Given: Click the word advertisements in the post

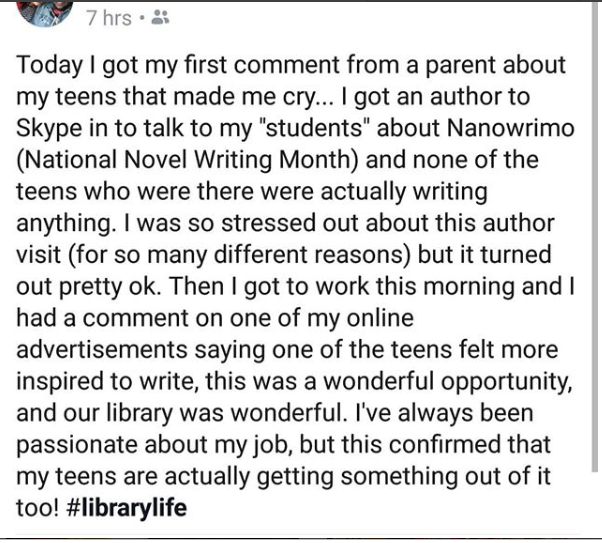Looking at the screenshot, I should pyautogui.click(x=102, y=349).
